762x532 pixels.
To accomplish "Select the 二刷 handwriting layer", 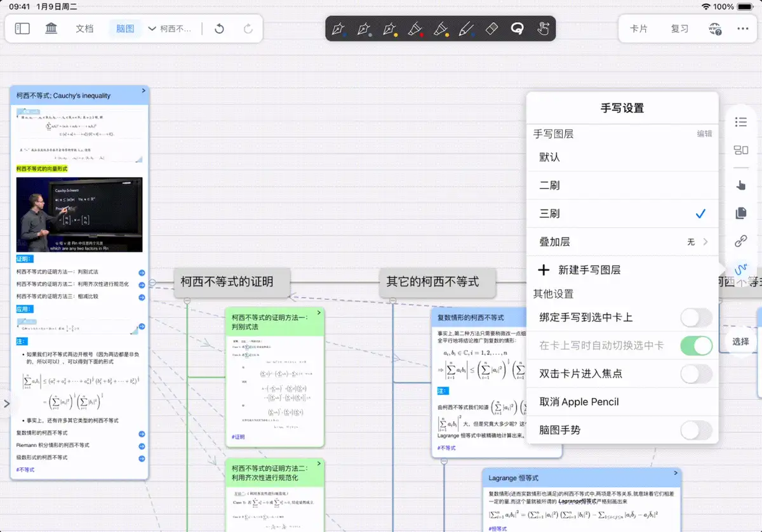I will coord(623,185).
